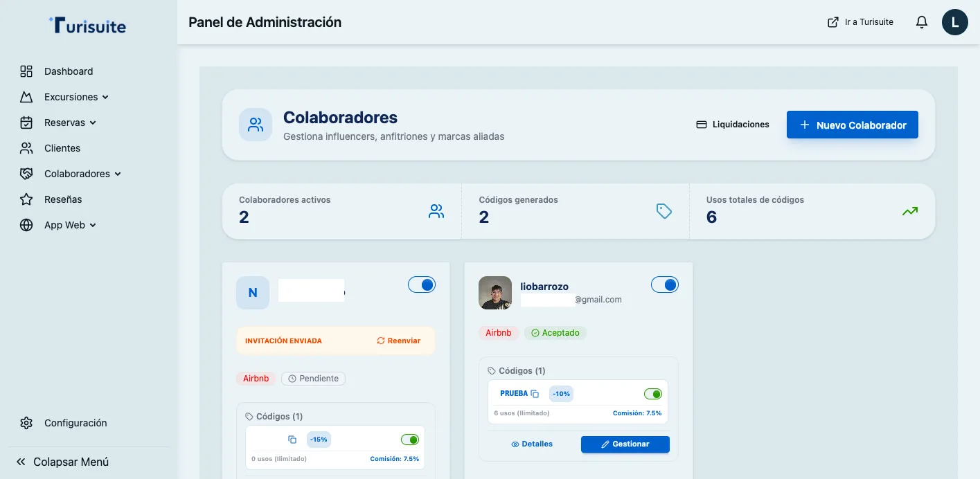
Task: Open Clientes section
Action: tap(62, 148)
